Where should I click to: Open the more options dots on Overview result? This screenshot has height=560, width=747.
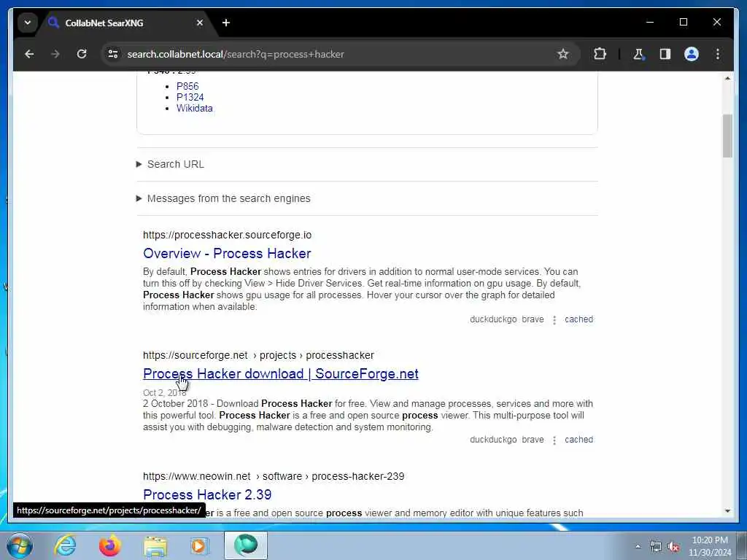point(554,320)
